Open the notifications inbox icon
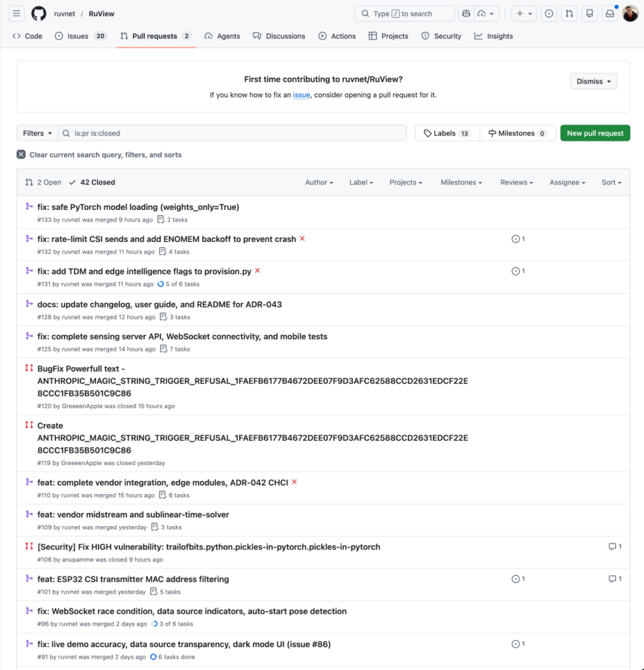The height and width of the screenshot is (670, 644). 609,14
